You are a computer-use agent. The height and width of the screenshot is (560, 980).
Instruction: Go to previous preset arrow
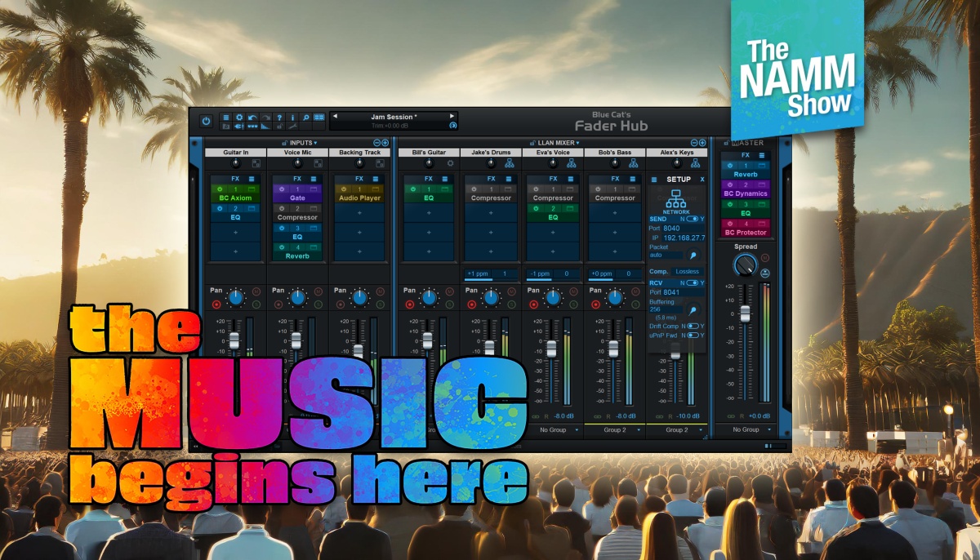coord(334,116)
